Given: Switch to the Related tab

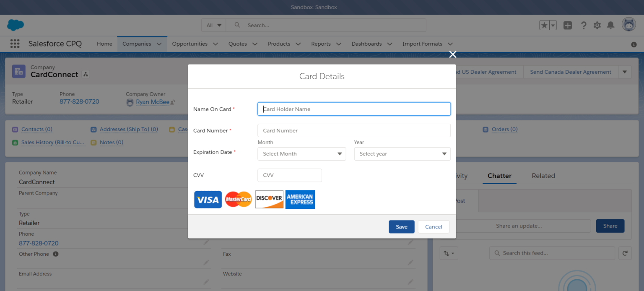Looking at the screenshot, I should [x=543, y=176].
